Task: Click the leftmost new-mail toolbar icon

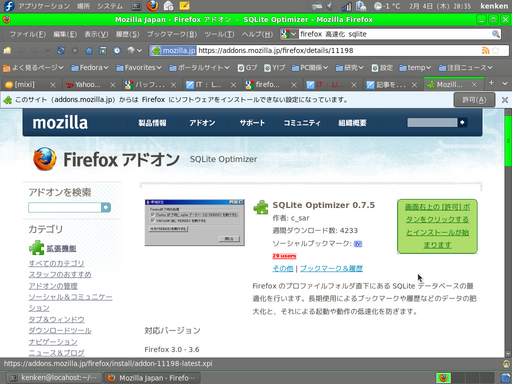Action: tap(7, 51)
